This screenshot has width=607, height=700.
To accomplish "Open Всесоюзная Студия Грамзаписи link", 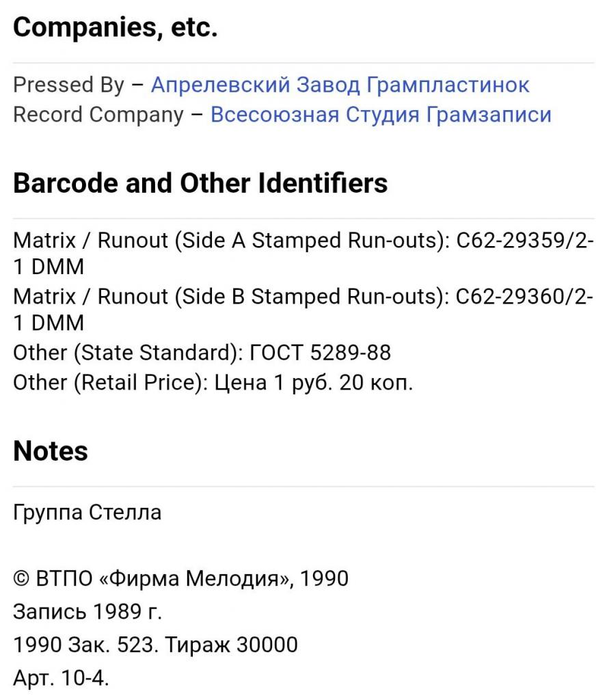I will pos(381,115).
